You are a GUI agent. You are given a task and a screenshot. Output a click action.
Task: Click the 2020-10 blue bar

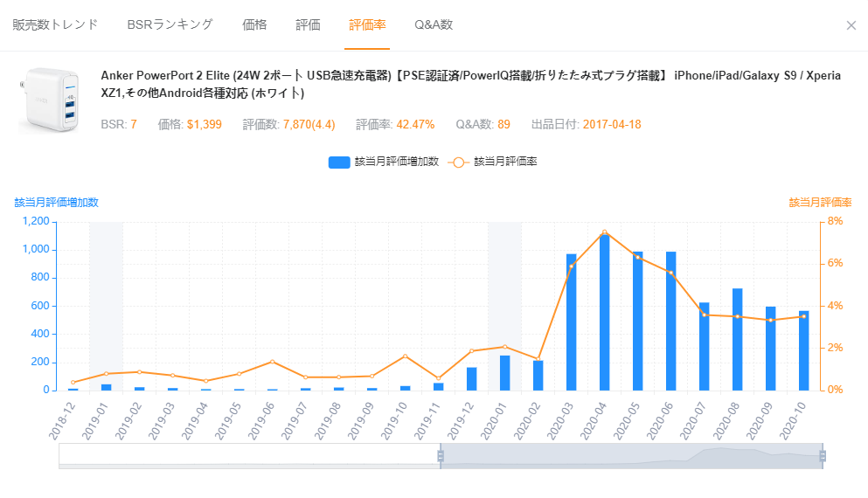click(x=804, y=351)
